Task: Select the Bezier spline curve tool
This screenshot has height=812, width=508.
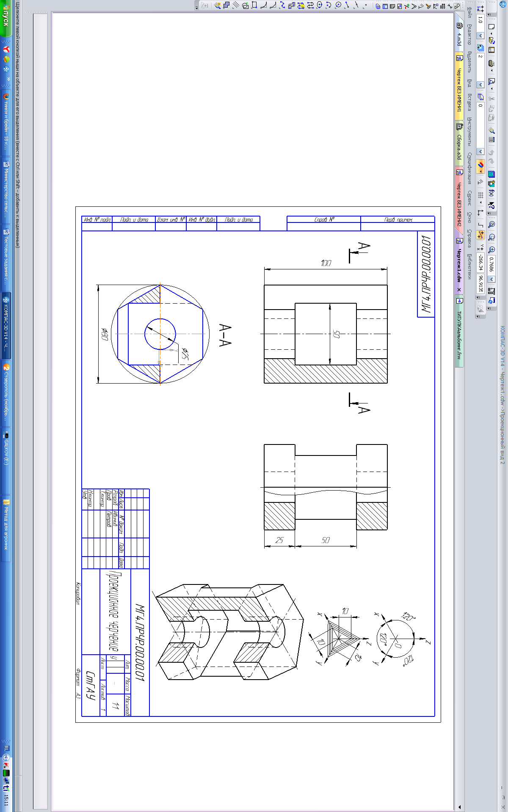Action: [x=282, y=5]
